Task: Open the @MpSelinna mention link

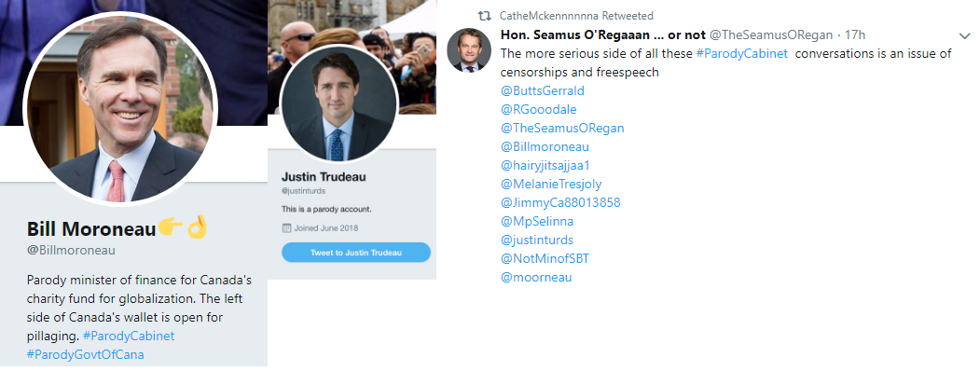Action: click(537, 221)
